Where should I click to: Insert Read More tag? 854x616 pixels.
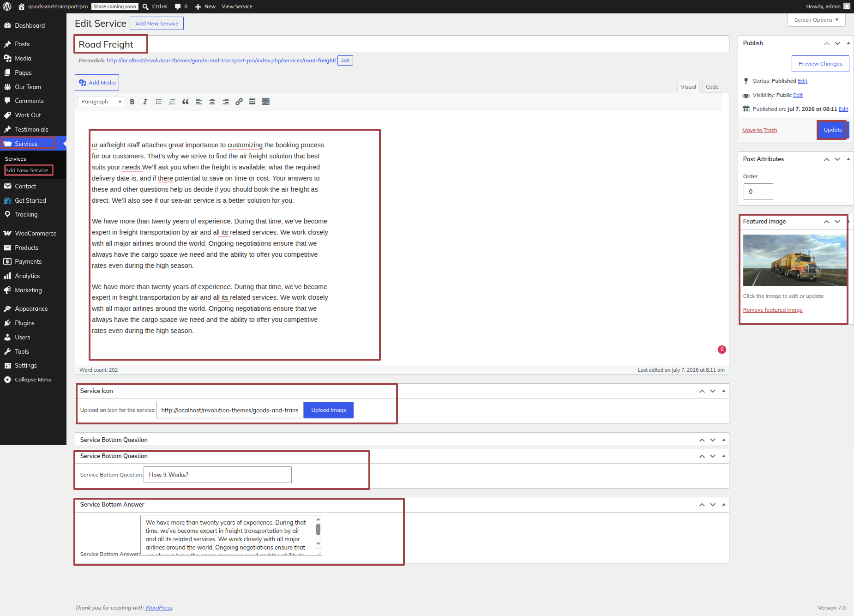pos(252,102)
